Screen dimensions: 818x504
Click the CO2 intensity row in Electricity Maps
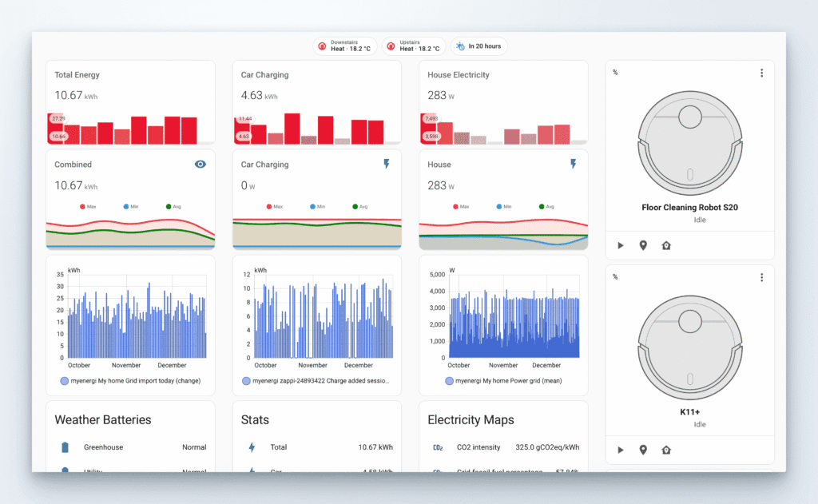503,447
